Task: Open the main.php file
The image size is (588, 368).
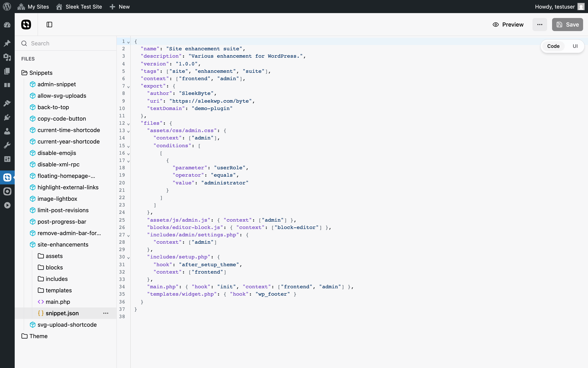Action: click(54, 302)
